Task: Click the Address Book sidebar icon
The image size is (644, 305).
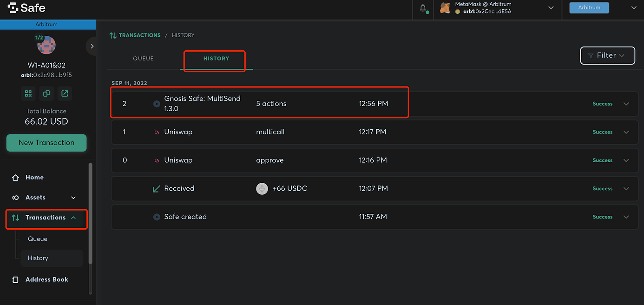Action: (15, 280)
